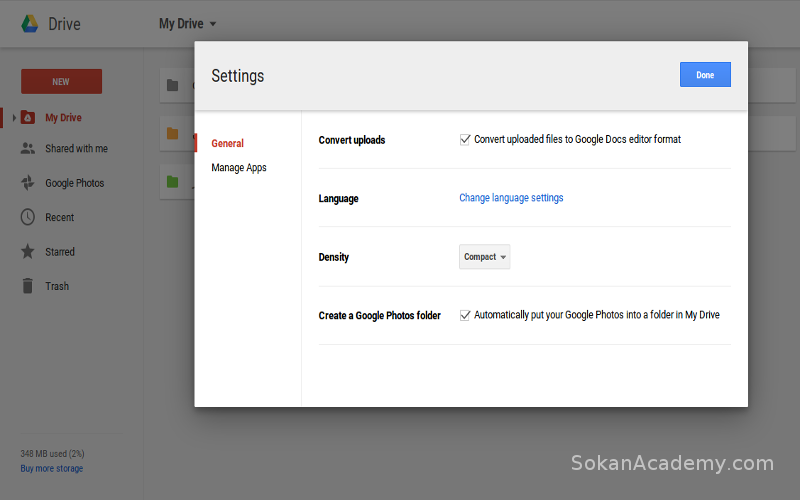Click the red NEW button
The height and width of the screenshot is (500, 800).
point(61,82)
